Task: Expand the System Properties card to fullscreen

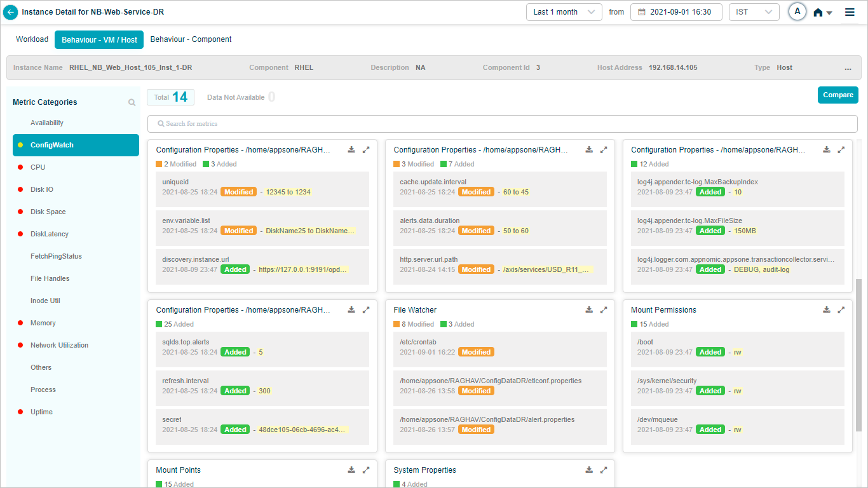Action: point(604,470)
